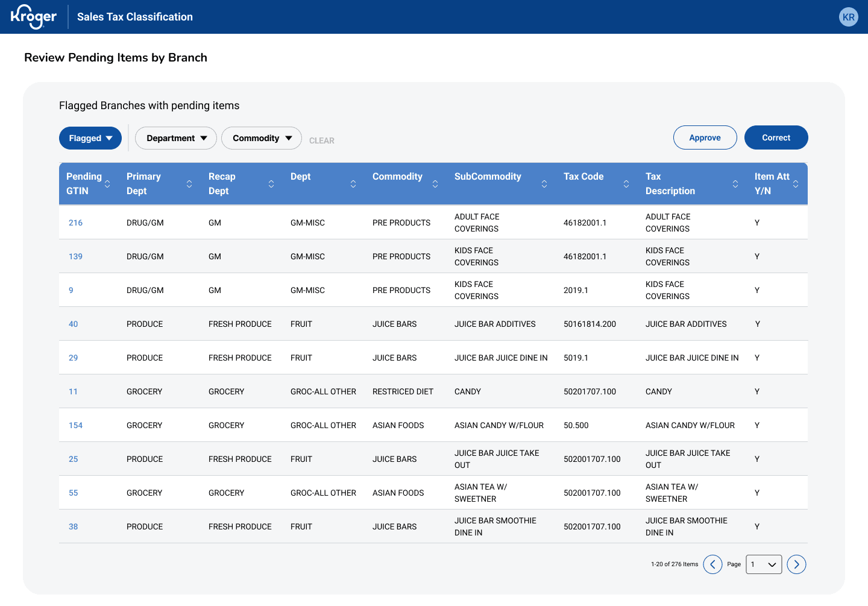Sort by Primary Dept column arrows

189,184
